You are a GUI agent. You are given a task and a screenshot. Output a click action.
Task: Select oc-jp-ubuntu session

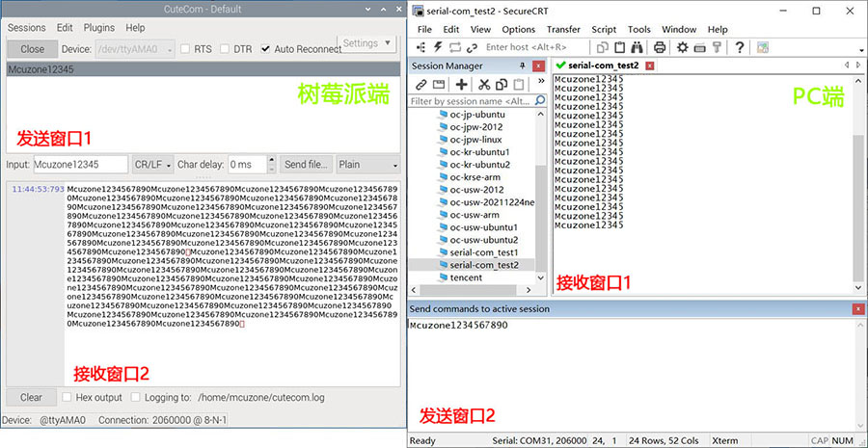[x=477, y=115]
